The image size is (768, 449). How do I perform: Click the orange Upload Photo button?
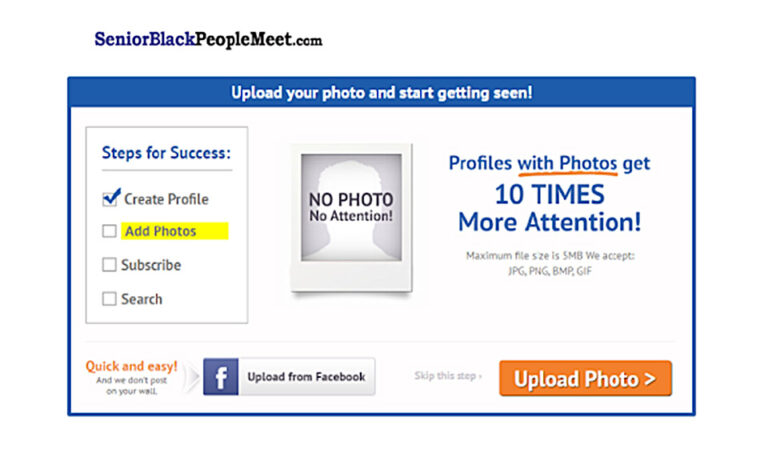click(x=585, y=378)
